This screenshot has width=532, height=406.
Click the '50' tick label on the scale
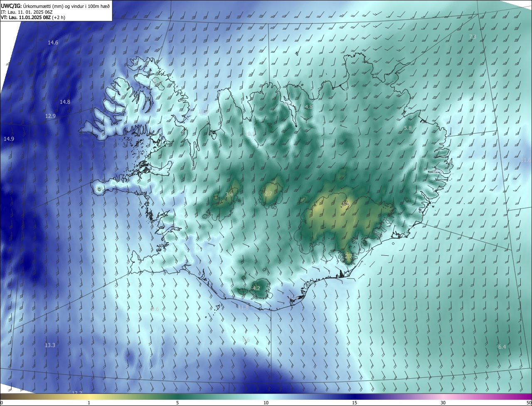[x=529, y=403]
